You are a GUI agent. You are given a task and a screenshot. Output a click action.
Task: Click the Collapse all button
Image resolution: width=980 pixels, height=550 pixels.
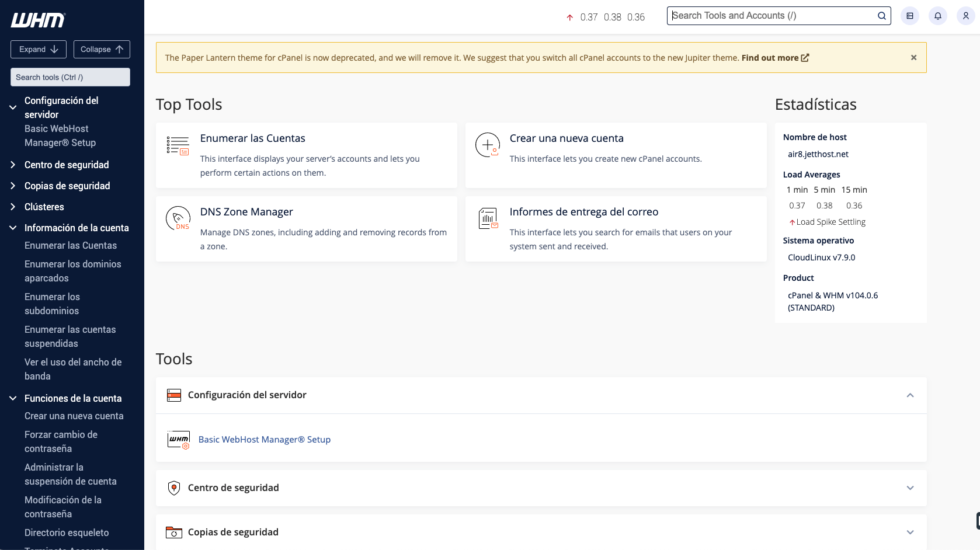coord(102,50)
